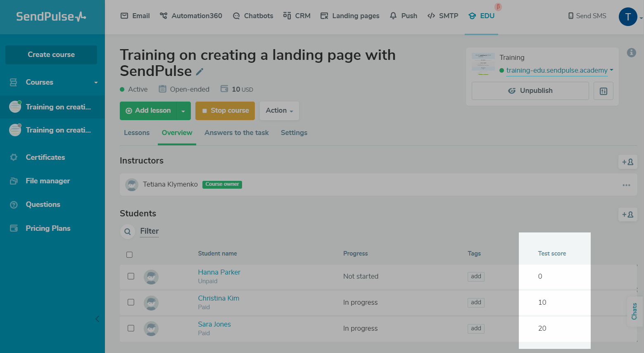Click the Training site thumbnail
This screenshot has height=353, width=644.
[483, 64]
